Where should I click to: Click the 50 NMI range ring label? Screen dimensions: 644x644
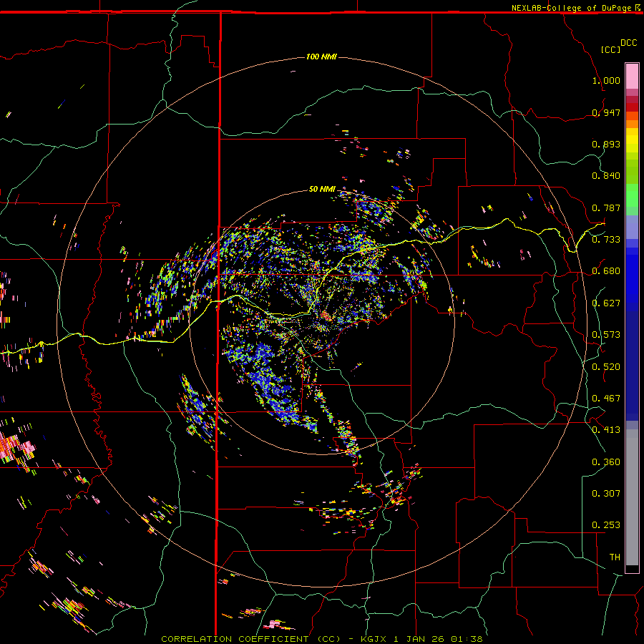(x=322, y=189)
